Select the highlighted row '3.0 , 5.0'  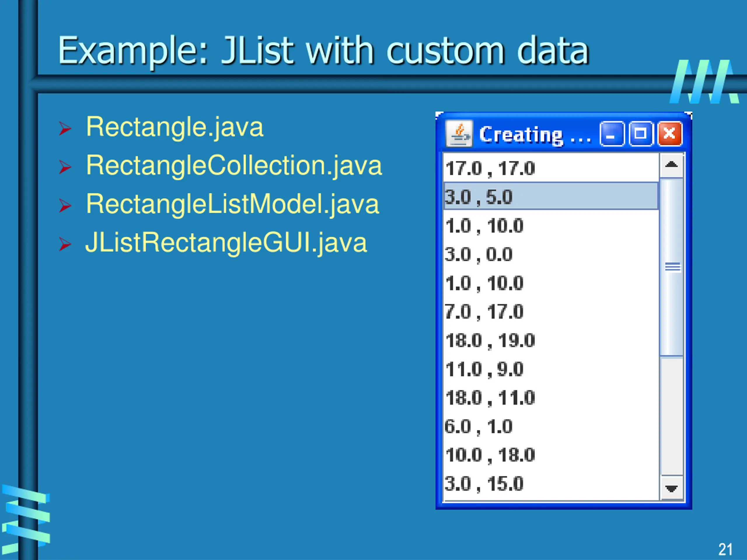coord(551,197)
